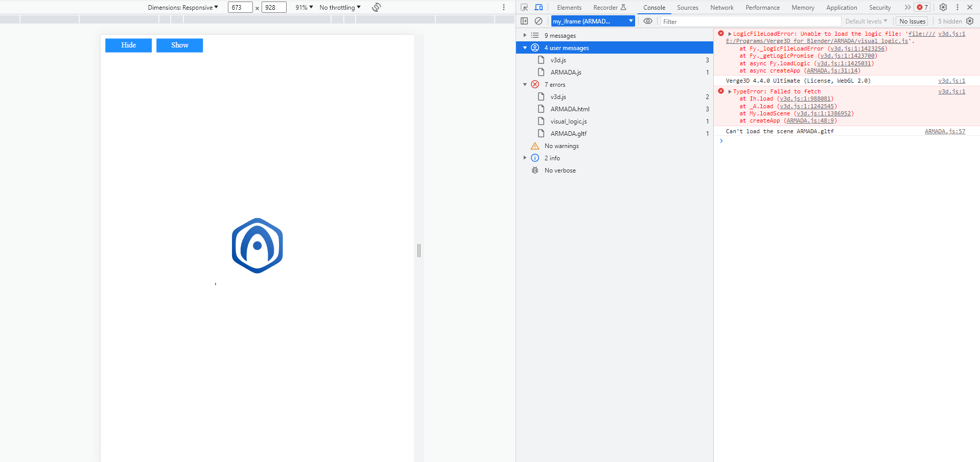The image size is (980, 462).
Task: Expand the 9 messages group
Action: click(525, 35)
